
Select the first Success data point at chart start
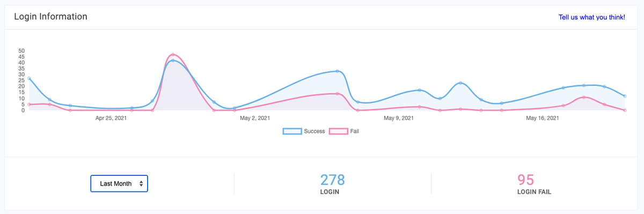29,78
